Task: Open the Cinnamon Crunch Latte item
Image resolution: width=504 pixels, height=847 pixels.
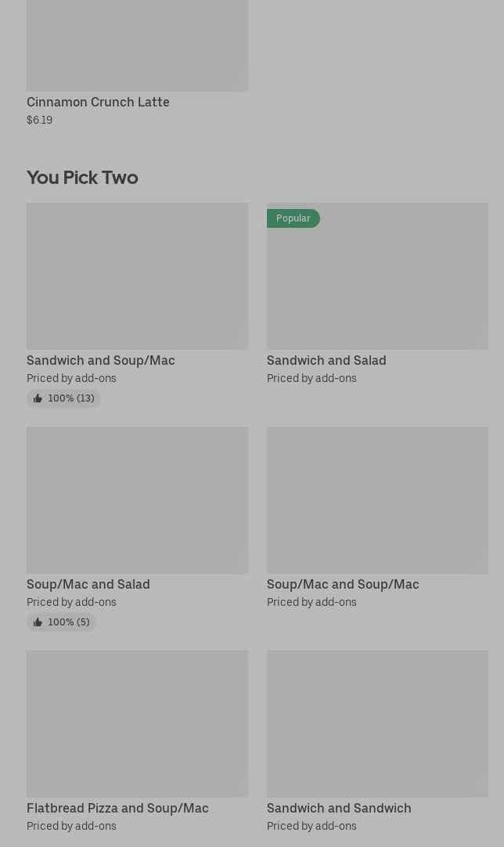Action: tap(98, 102)
